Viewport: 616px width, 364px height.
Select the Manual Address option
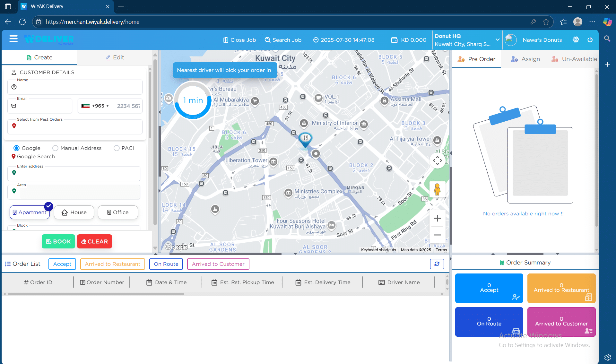[x=55, y=148]
